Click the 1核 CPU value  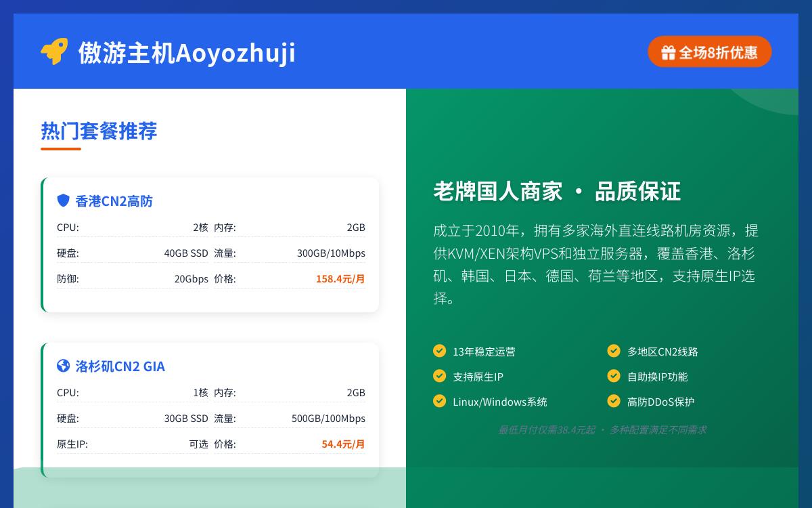[x=200, y=393]
